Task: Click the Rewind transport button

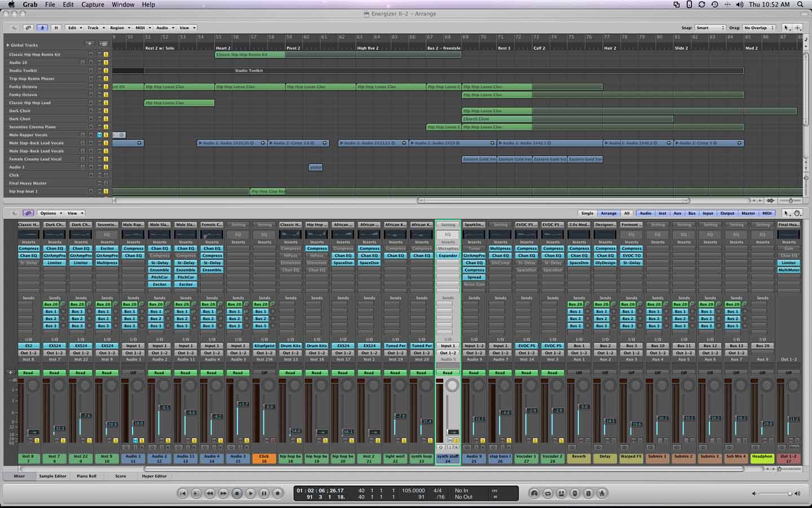Action: (210, 493)
